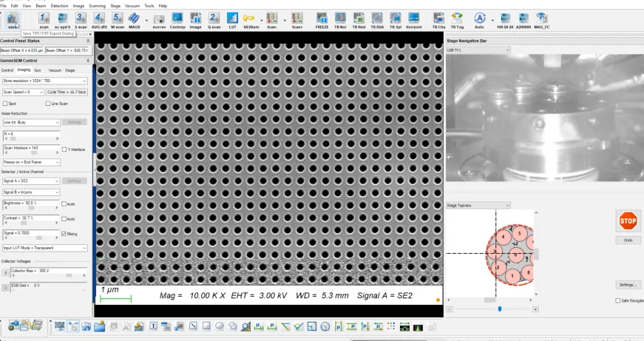Open the Beam menu
The height and width of the screenshot is (341, 644).
41,6
